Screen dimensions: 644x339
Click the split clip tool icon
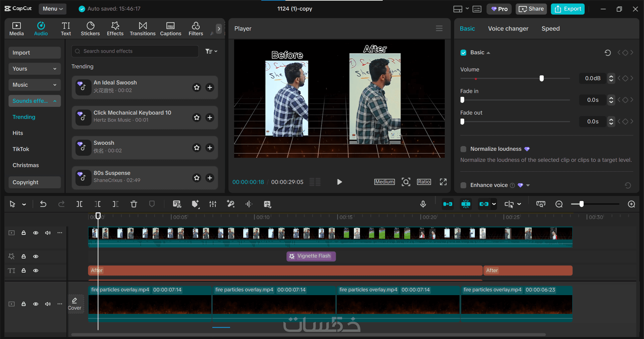click(x=79, y=204)
